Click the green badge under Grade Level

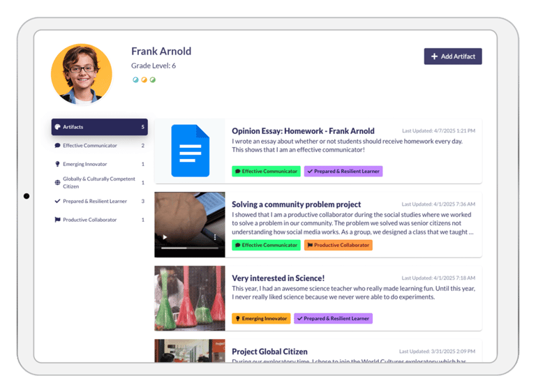(x=153, y=80)
